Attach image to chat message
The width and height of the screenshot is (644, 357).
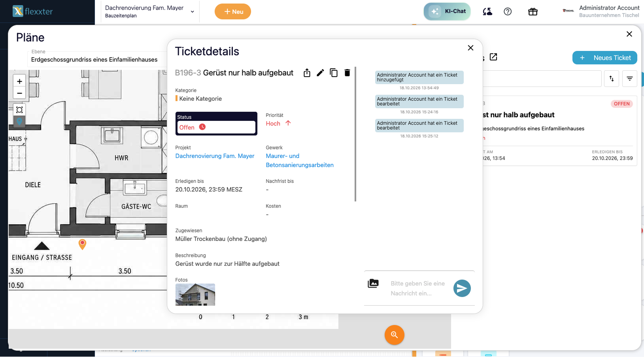pyautogui.click(x=373, y=283)
